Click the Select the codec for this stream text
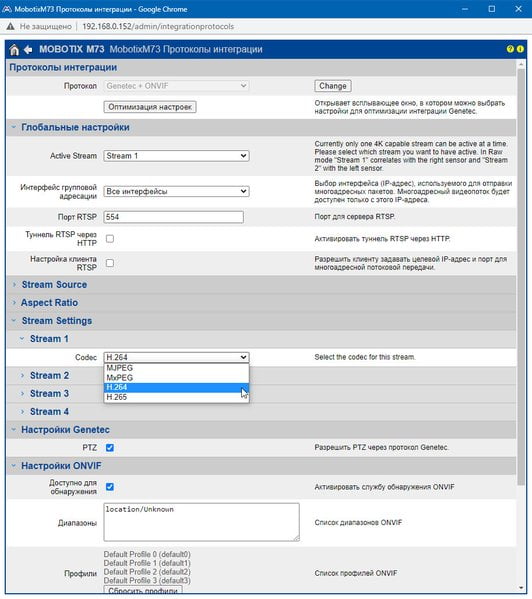 [x=365, y=357]
